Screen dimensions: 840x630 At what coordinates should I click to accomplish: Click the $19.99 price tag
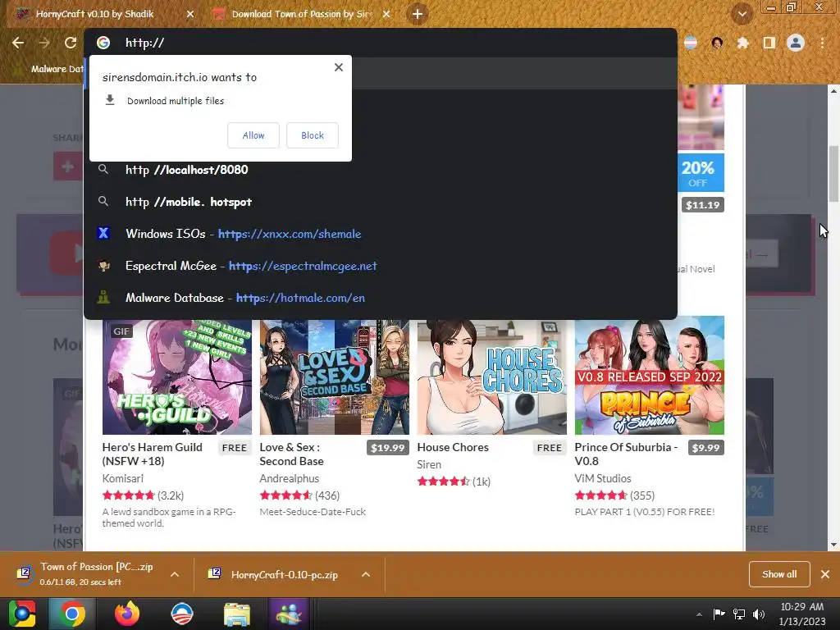coord(388,448)
